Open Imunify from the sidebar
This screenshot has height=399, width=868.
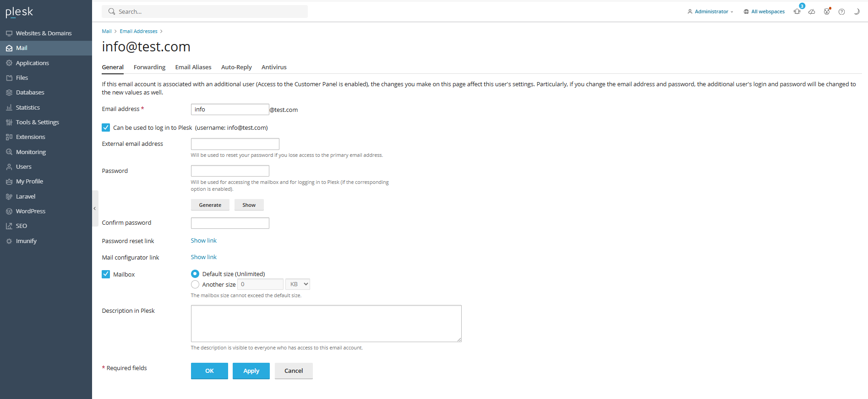point(26,241)
